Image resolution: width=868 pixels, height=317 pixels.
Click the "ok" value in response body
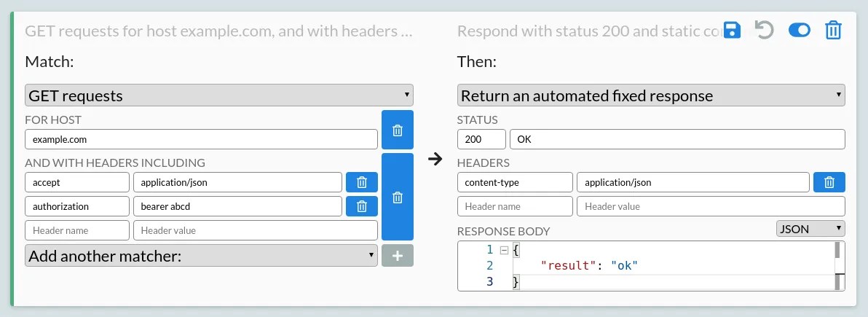(x=625, y=266)
